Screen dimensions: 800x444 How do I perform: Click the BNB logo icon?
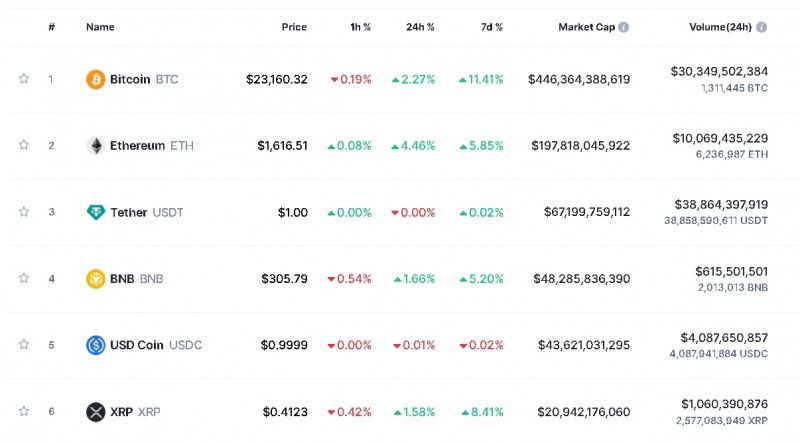[95, 279]
